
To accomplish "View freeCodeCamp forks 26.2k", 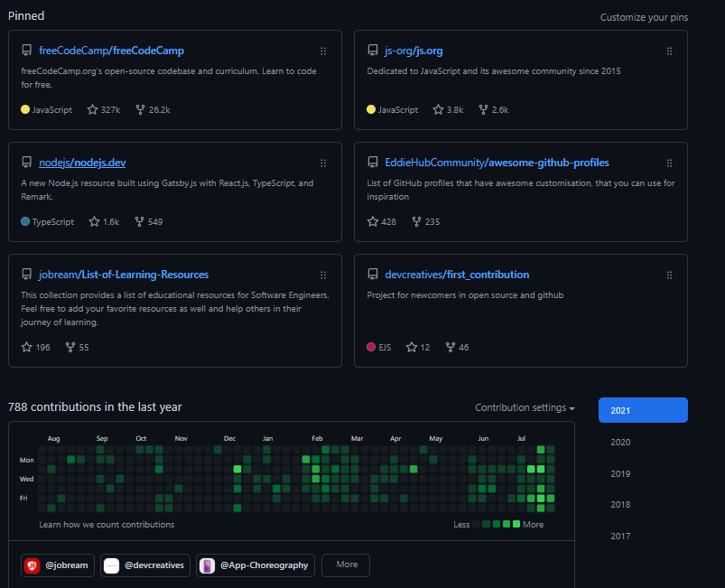I will [153, 109].
